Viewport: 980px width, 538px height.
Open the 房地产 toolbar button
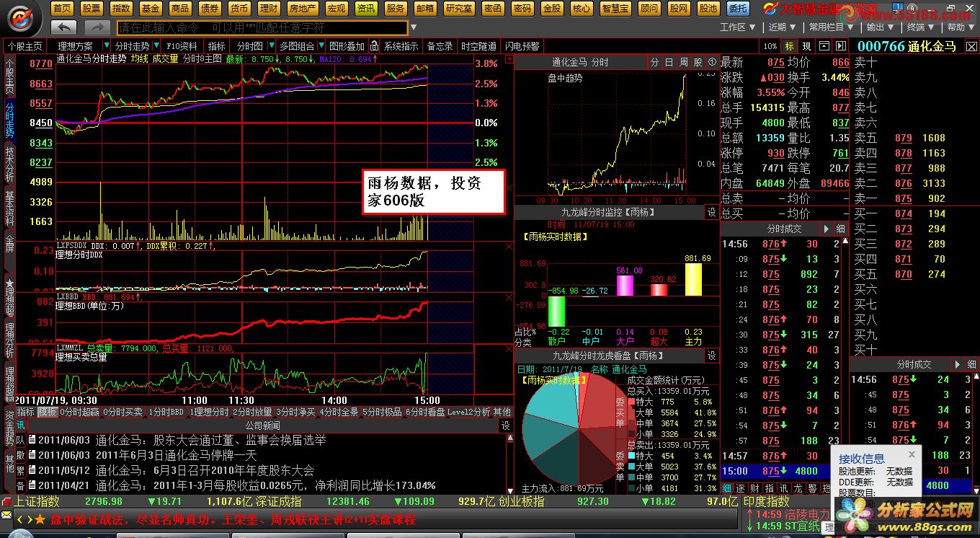tap(301, 8)
